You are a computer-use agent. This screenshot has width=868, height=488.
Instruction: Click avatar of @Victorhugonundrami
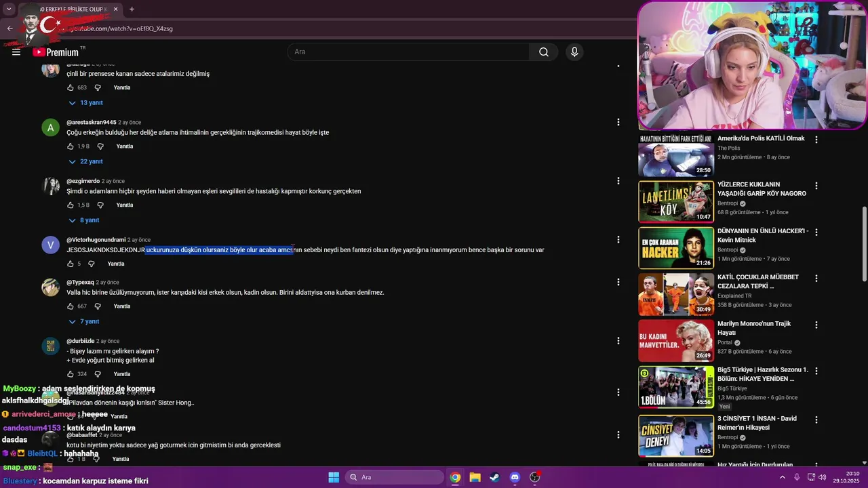tap(51, 245)
